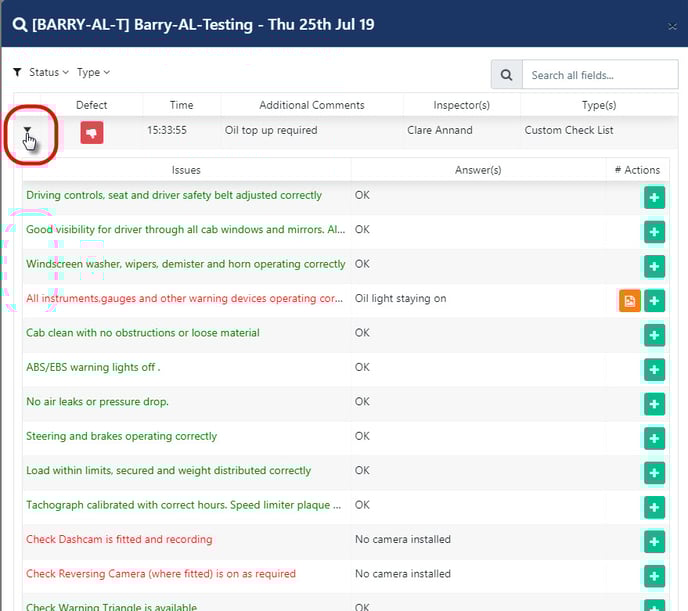Click the Issues column header

pyautogui.click(x=186, y=170)
